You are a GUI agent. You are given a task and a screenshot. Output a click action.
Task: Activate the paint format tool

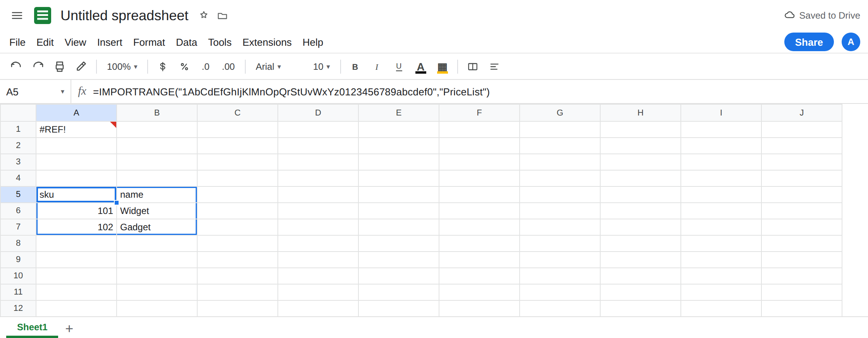point(81,67)
